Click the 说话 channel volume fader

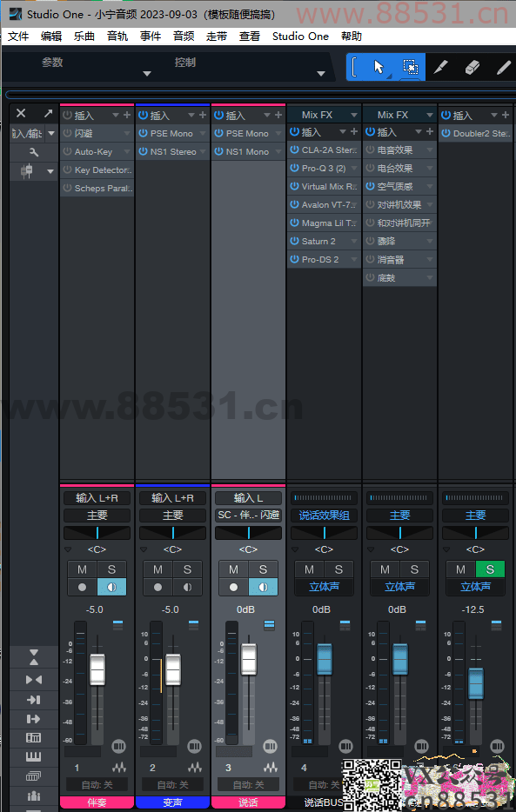click(x=249, y=659)
